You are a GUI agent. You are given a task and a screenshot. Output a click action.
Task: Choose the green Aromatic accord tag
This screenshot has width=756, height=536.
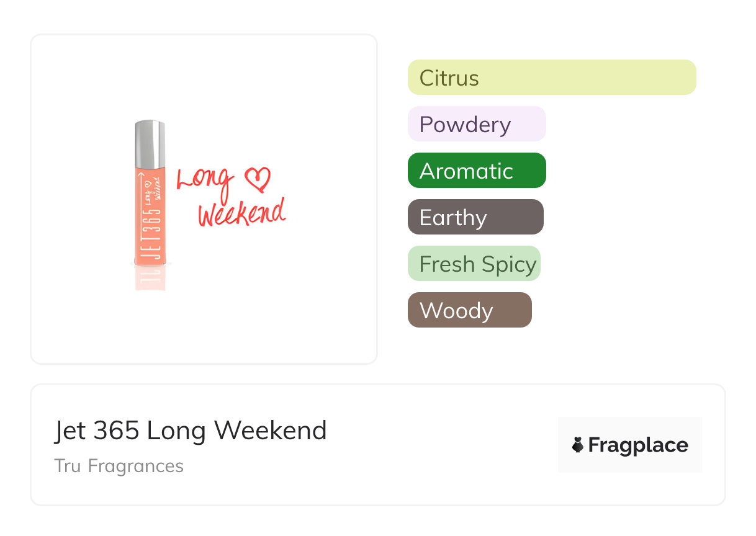tap(477, 171)
